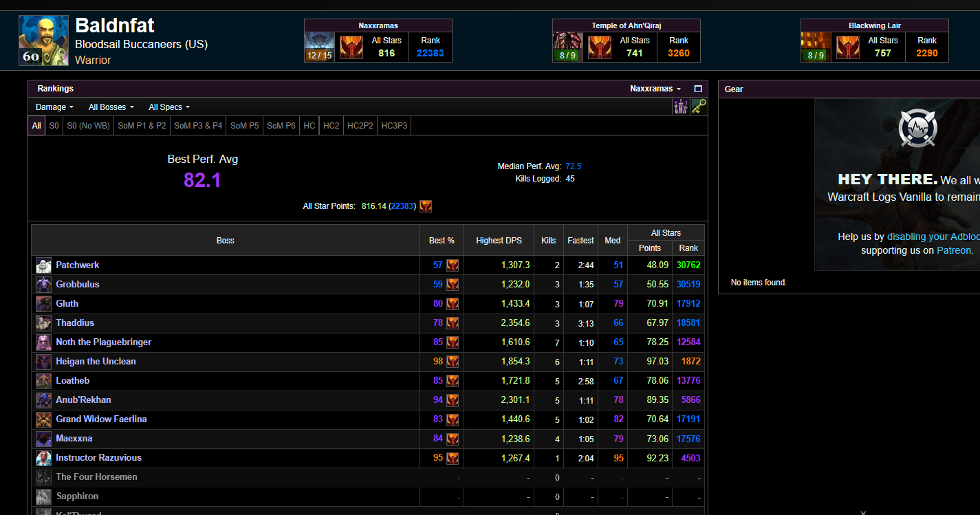980x515 pixels.
Task: Select the S0 (No WB) tab
Action: (89, 126)
